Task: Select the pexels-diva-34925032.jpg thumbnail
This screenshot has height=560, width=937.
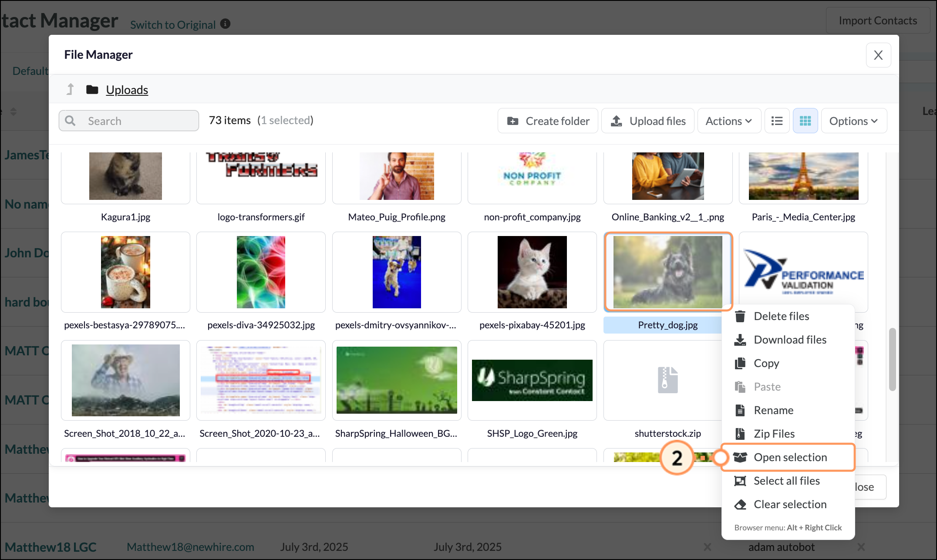Action: coord(261,272)
